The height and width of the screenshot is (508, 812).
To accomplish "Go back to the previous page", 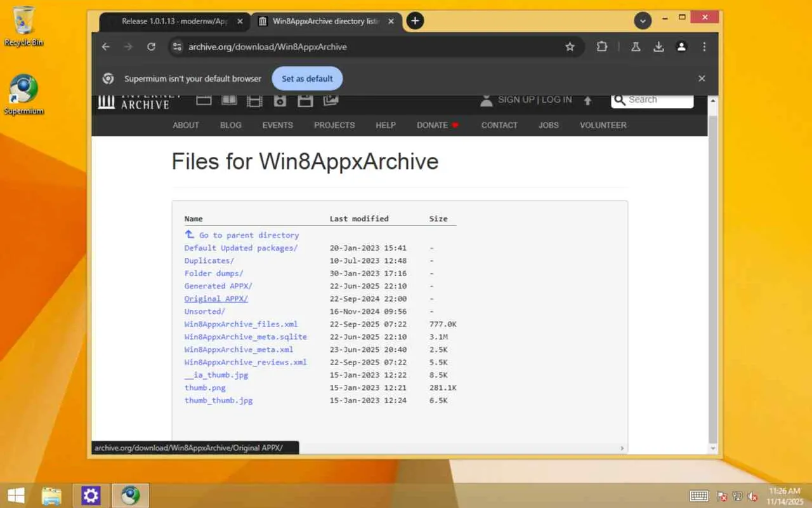I will [106, 46].
